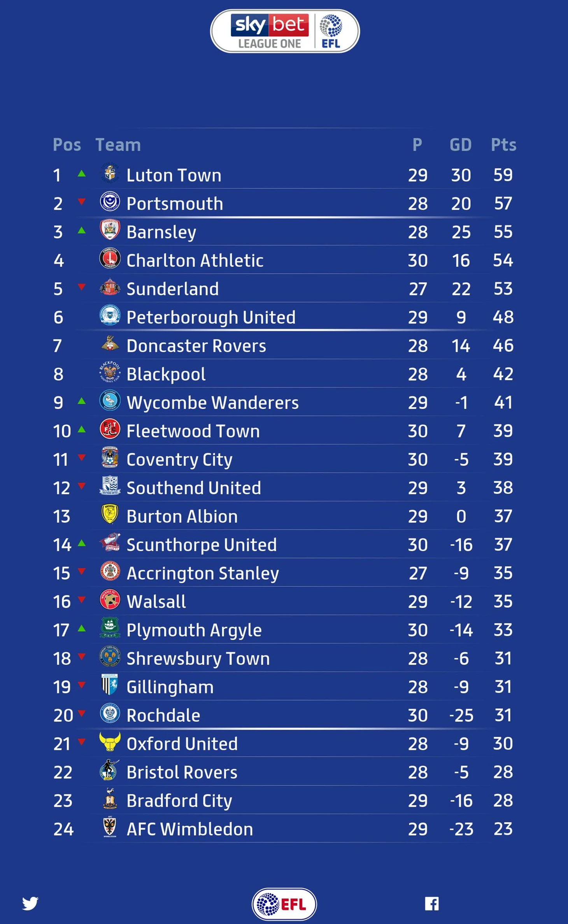Click the Oxford United ox-head crest
Viewport: 568px width, 924px height.
(110, 741)
